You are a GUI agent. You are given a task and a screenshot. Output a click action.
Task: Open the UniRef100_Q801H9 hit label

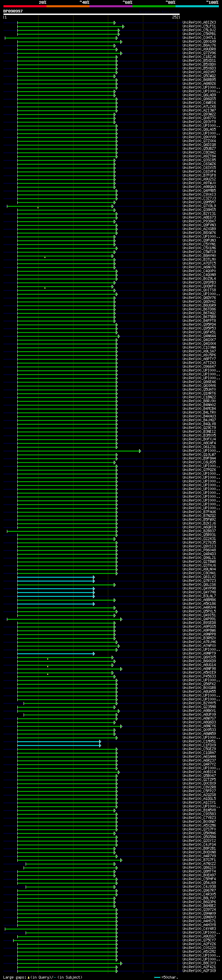click(x=199, y=41)
